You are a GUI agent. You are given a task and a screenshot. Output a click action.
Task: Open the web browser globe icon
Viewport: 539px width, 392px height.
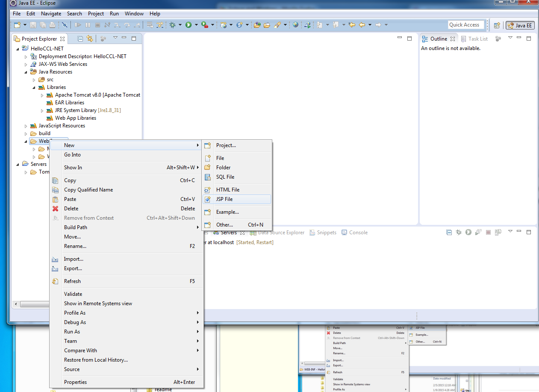pyautogui.click(x=295, y=25)
